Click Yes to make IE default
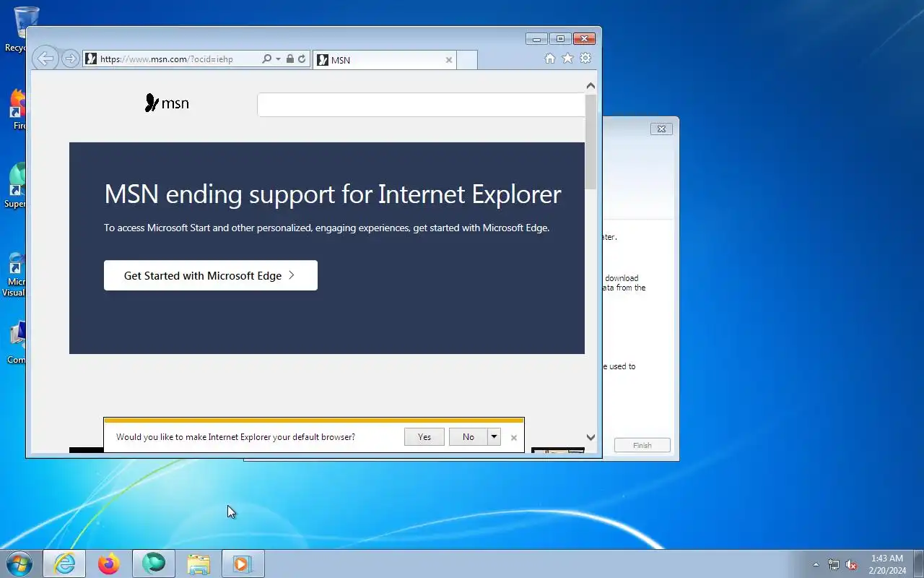This screenshot has width=924, height=578. tap(424, 436)
